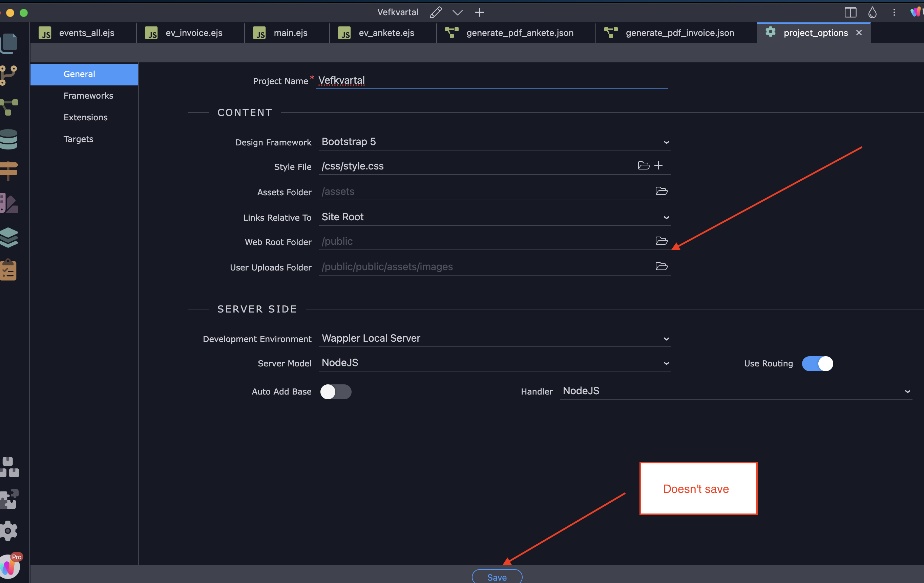This screenshot has width=924, height=583.
Task: Switch to the generate_pdf_ankete.json tab
Action: [516, 33]
